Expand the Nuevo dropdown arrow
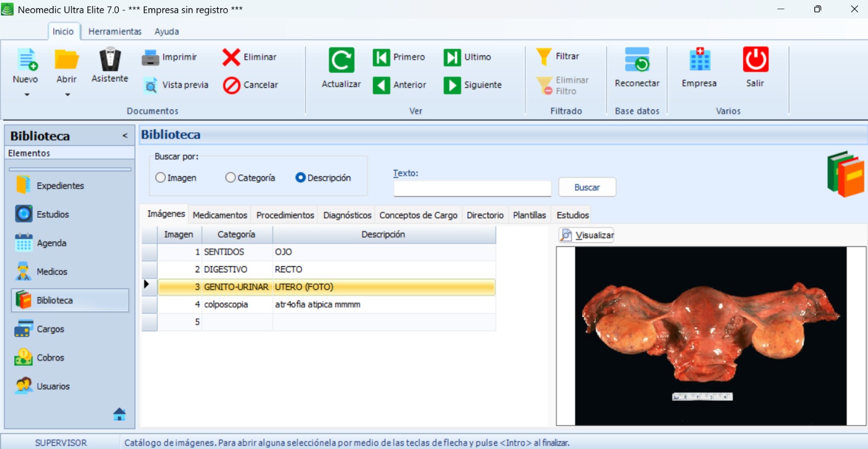Screen dimensions: 868x449 click(x=27, y=95)
